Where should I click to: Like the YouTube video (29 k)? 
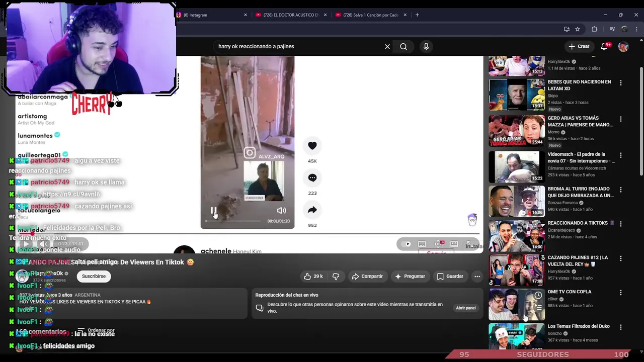[313, 276]
